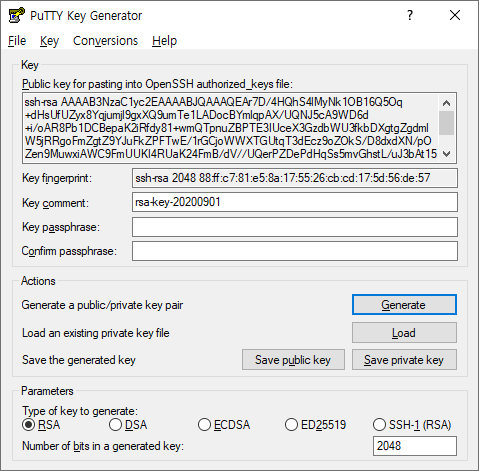479x471 pixels.
Task: Click the Confirm passphrase input field
Action: [295, 251]
